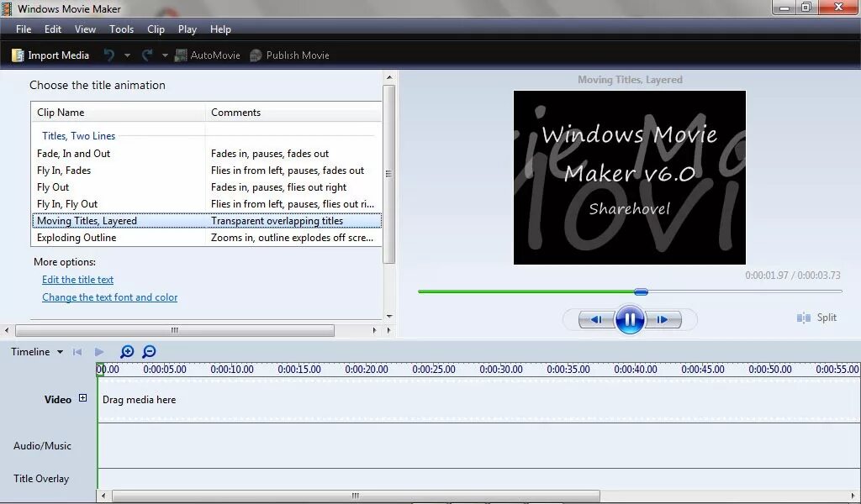Click the Publish Movie toolbar button
The image size is (861, 504).
pos(289,55)
